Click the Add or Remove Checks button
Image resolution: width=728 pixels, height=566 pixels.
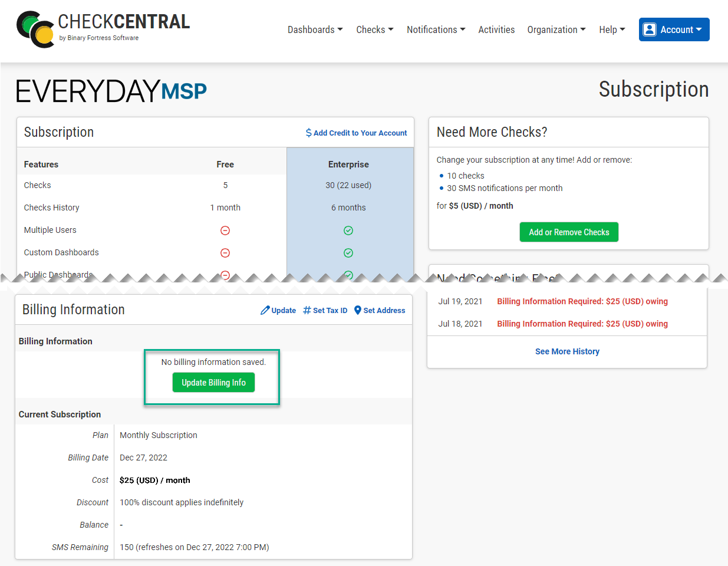pyautogui.click(x=569, y=232)
